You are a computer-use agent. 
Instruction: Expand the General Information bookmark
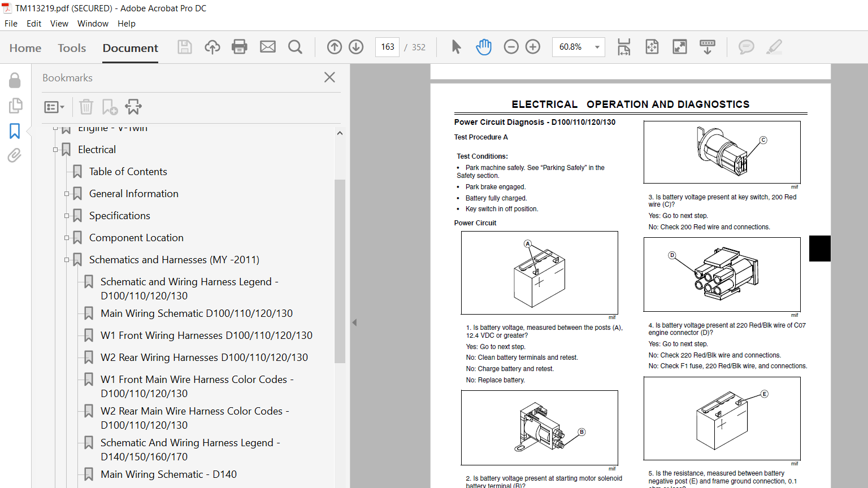[x=67, y=194]
